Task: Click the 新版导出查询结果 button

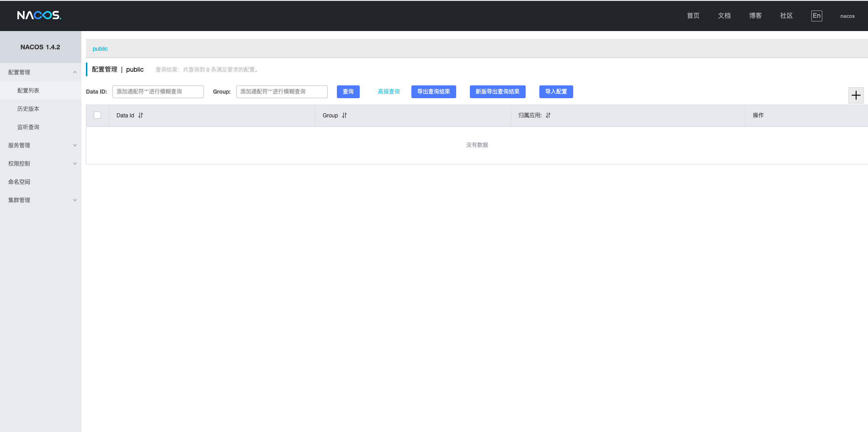Action: 498,92
